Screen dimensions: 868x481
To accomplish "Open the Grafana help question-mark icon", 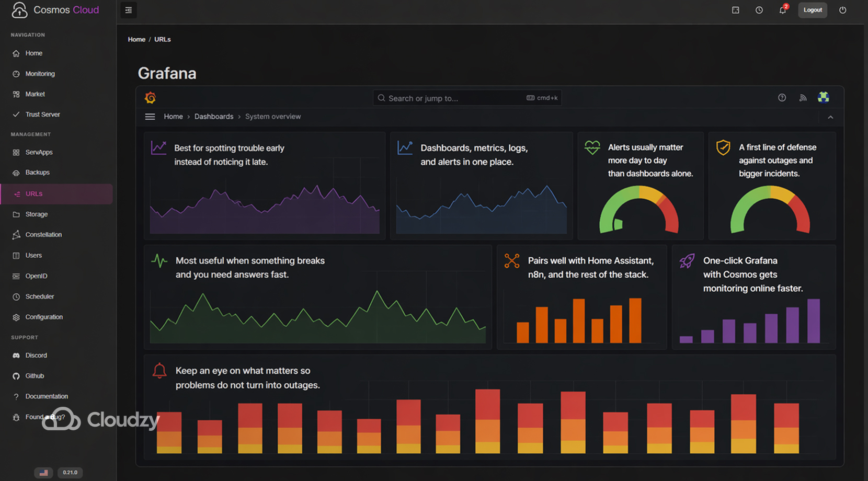I will coord(782,97).
